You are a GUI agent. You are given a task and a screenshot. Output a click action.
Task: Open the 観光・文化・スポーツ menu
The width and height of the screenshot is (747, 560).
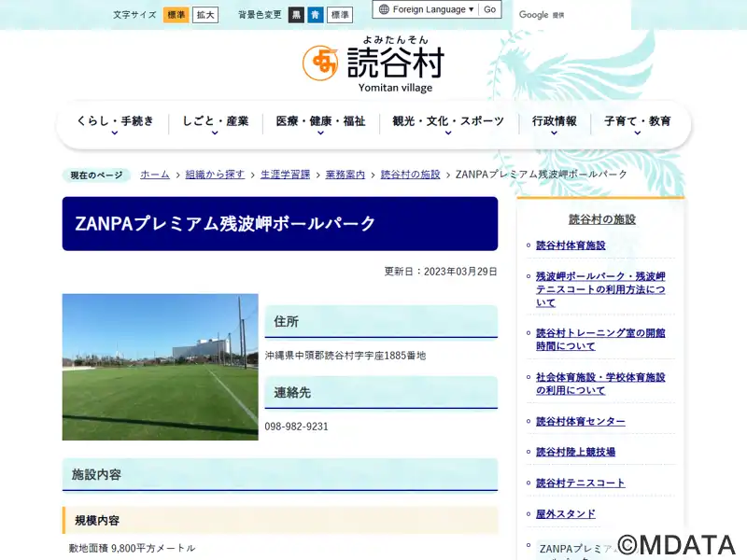[x=448, y=123]
